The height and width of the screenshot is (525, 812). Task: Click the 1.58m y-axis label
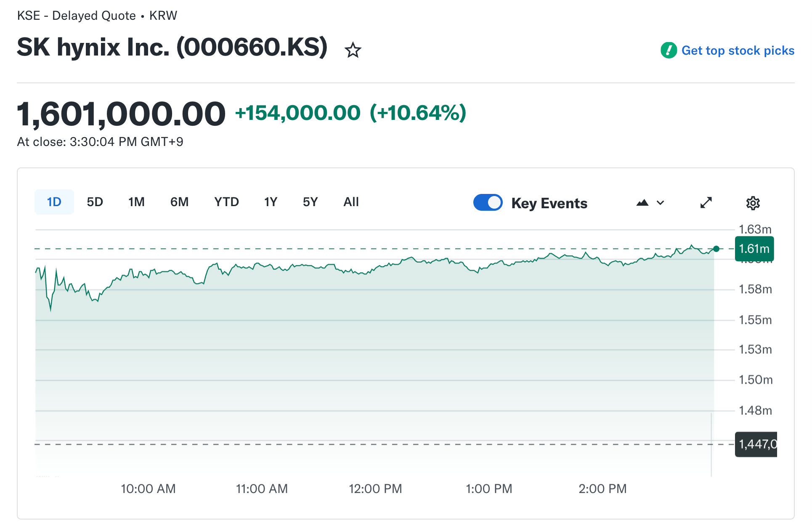[755, 289]
